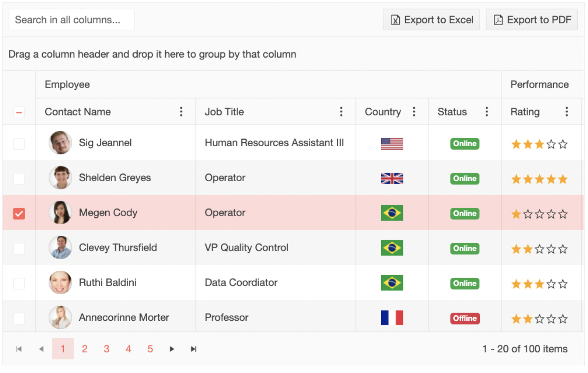The width and height of the screenshot is (588, 373).
Task: Open the Country column options menu
Action: (414, 112)
